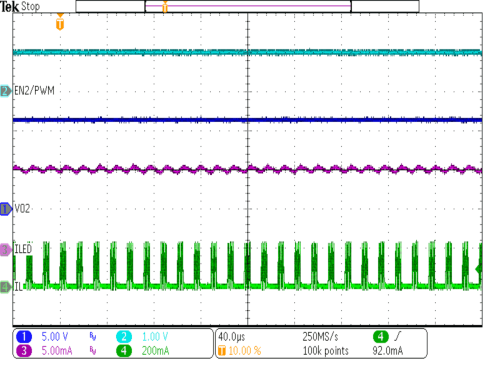Click the IL waveform label
The width and height of the screenshot is (500, 375).
[x=18, y=287]
